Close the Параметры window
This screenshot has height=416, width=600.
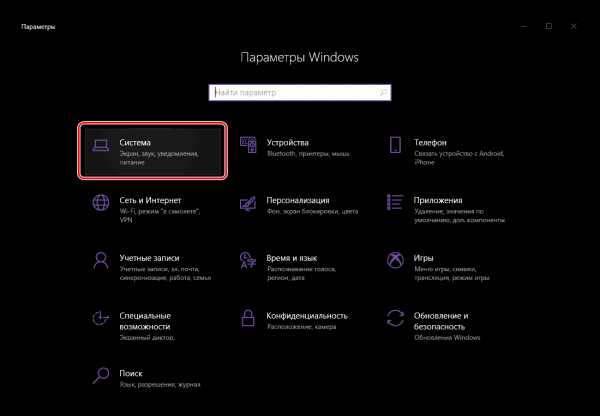(573, 26)
